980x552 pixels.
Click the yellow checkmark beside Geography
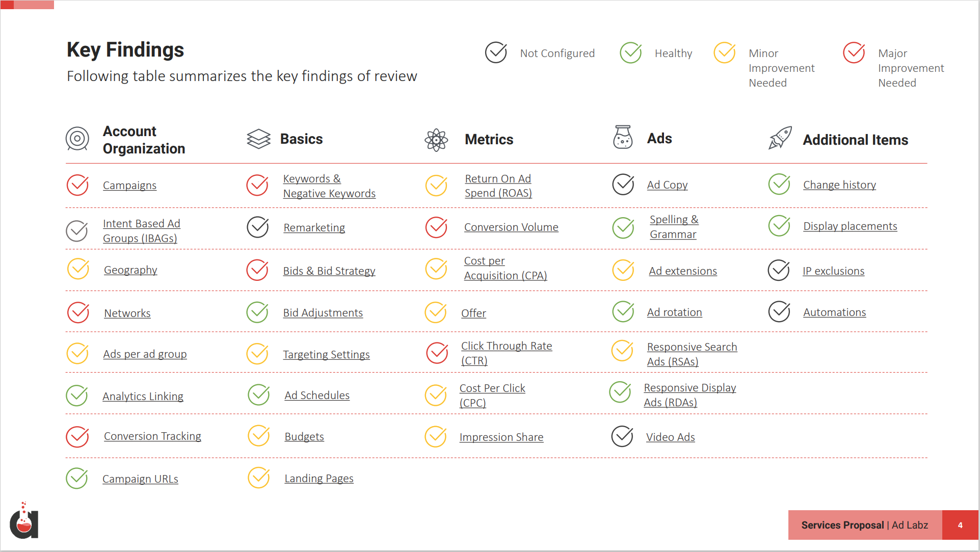coord(78,269)
